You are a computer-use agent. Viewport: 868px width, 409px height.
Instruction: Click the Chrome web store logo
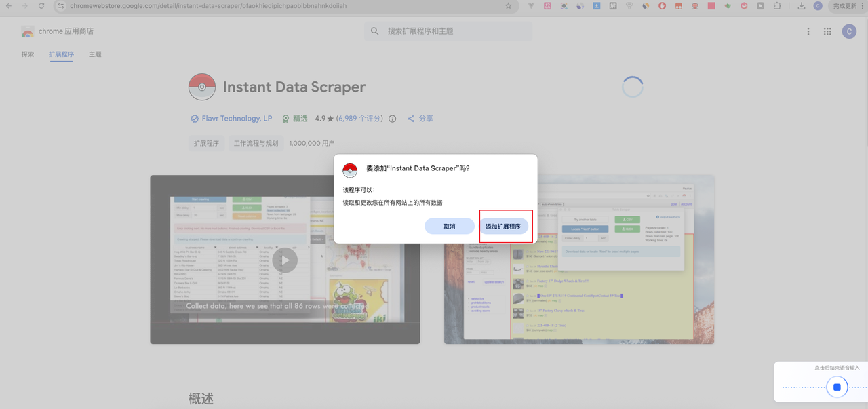coord(28,31)
